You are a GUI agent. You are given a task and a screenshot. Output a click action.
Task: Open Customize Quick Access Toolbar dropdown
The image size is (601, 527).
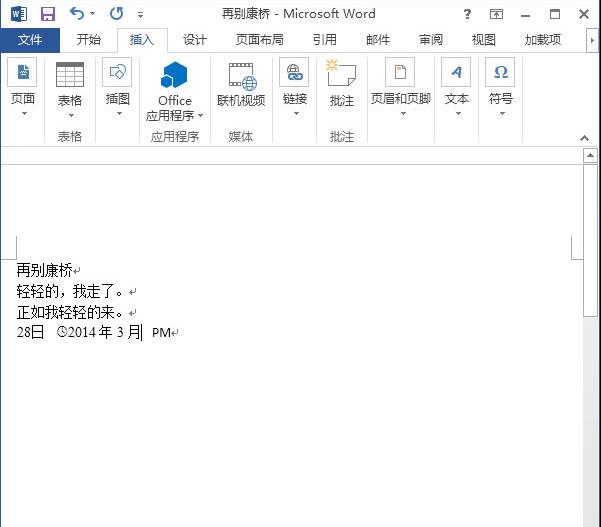(141, 15)
